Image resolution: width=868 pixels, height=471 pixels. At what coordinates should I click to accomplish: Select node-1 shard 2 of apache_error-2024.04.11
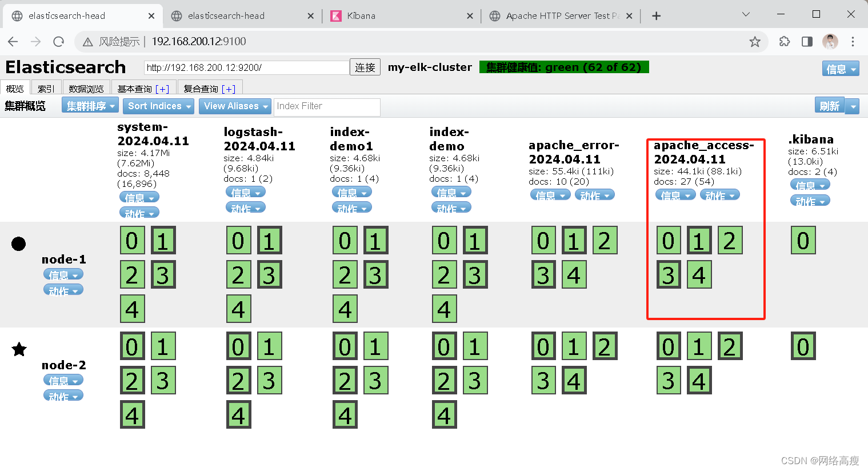click(x=605, y=240)
